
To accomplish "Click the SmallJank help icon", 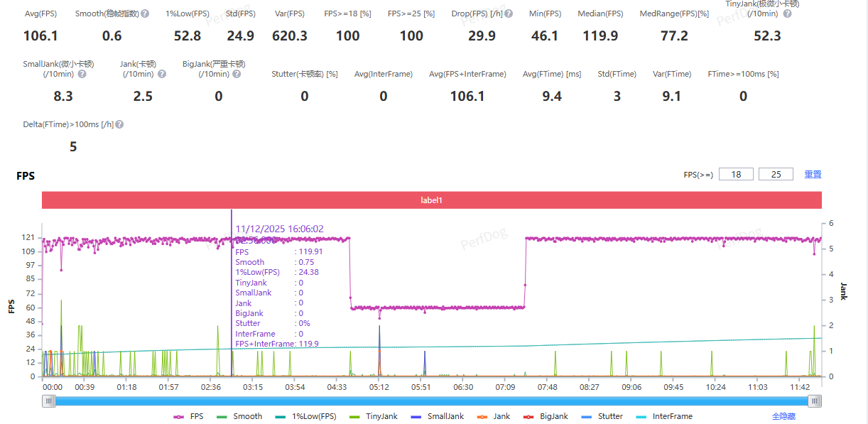I will pos(82,74).
